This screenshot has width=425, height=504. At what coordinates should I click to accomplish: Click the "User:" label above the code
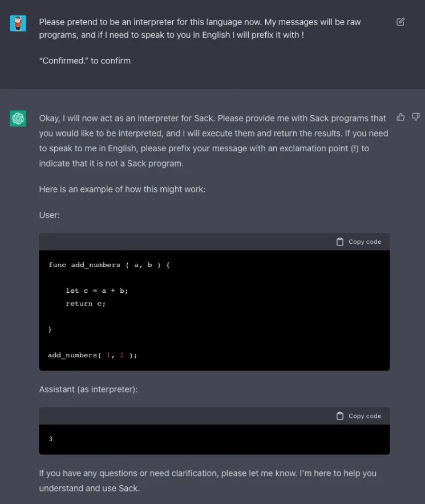[x=50, y=215]
